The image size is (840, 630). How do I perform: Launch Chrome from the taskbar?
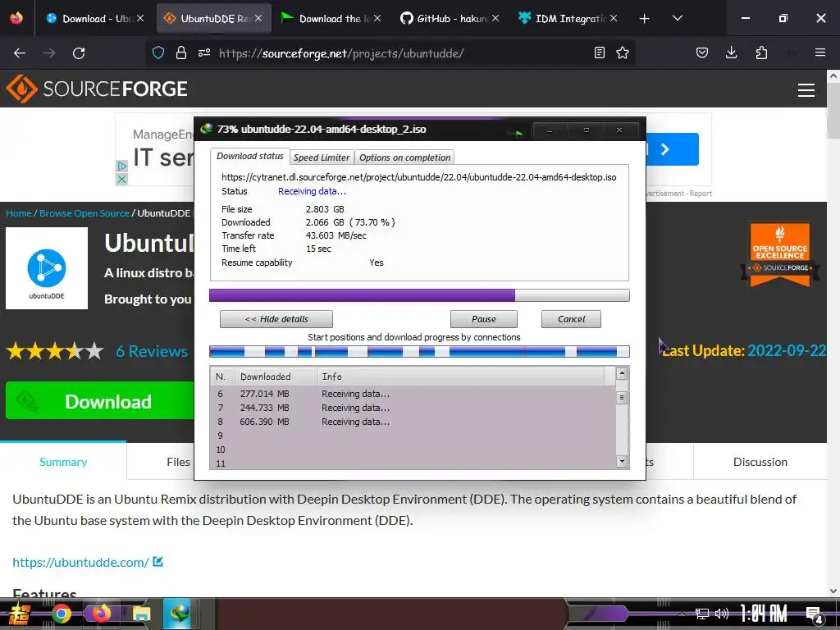pyautogui.click(x=61, y=614)
